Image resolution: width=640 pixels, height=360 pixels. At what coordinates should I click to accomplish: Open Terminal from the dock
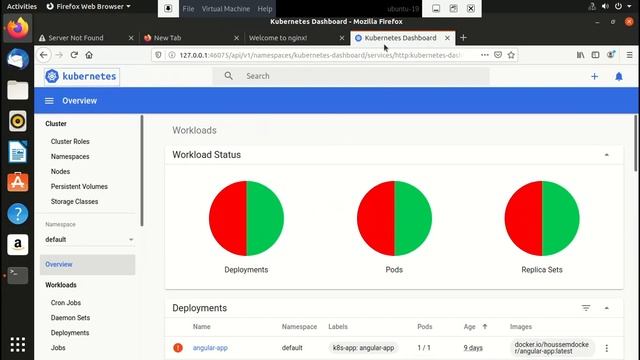(x=18, y=276)
